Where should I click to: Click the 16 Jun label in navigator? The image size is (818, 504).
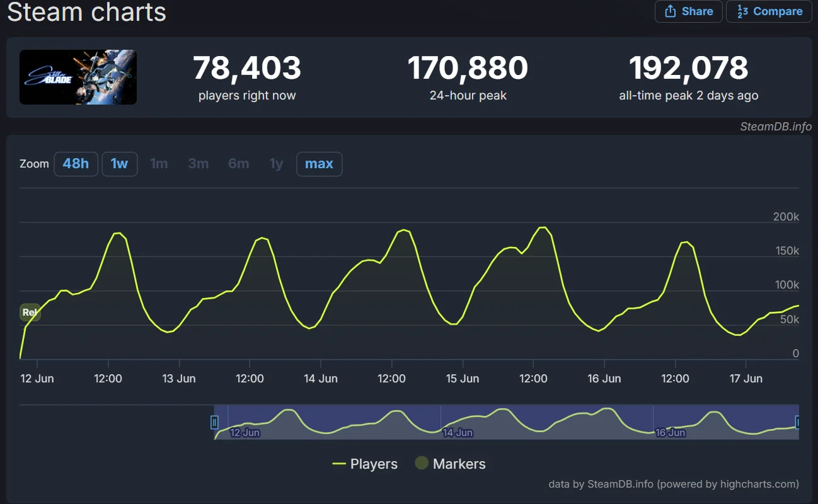671,433
